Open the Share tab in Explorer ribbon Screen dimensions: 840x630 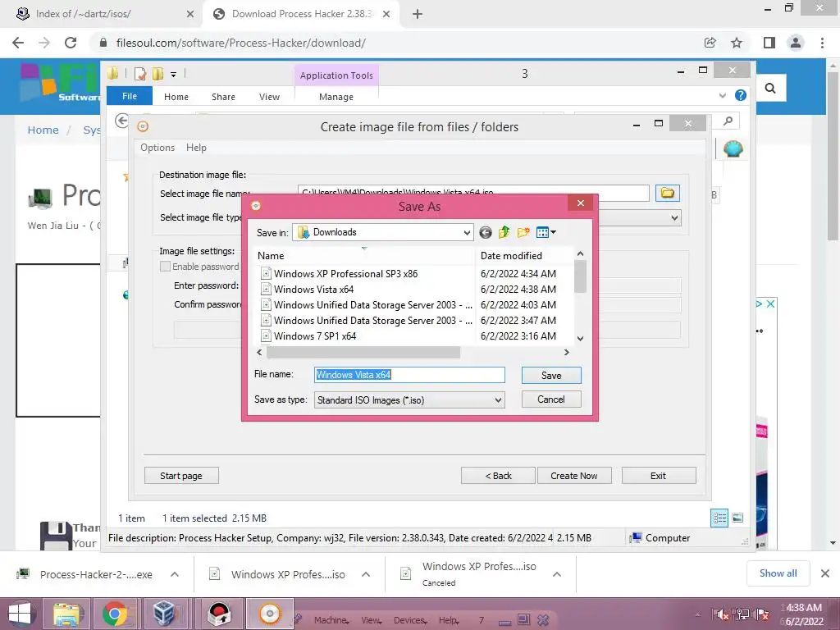[x=223, y=97]
